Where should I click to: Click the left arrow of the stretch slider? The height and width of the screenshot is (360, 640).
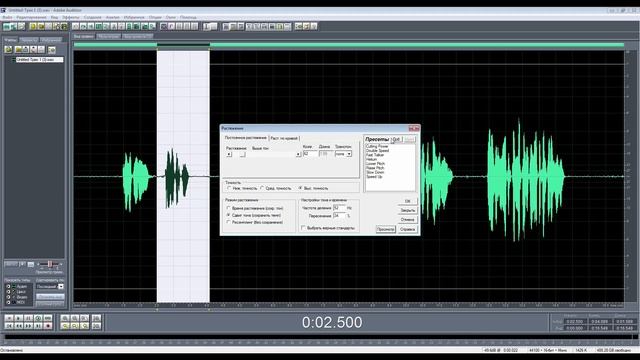229,154
